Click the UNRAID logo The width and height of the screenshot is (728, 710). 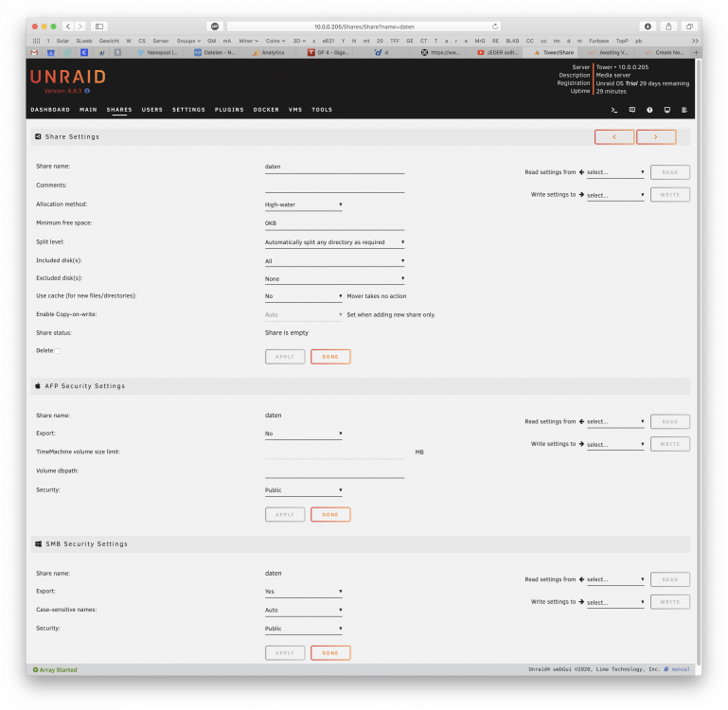pos(68,77)
